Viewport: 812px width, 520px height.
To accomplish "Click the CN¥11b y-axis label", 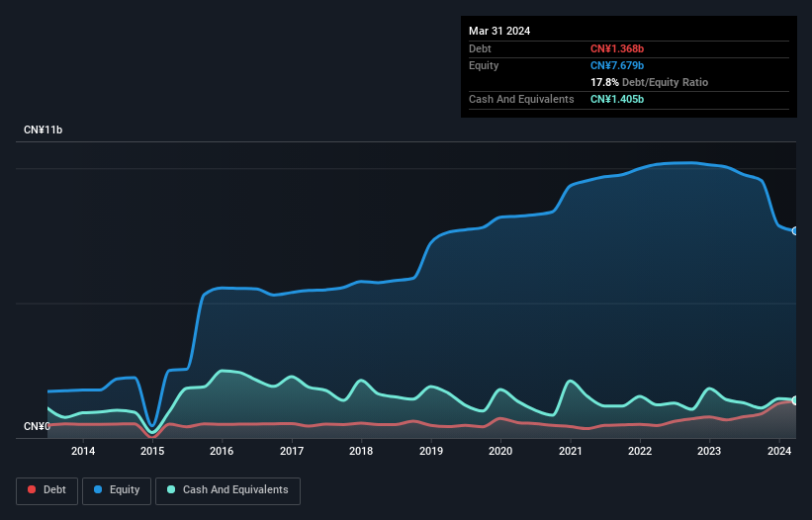I will tap(43, 130).
